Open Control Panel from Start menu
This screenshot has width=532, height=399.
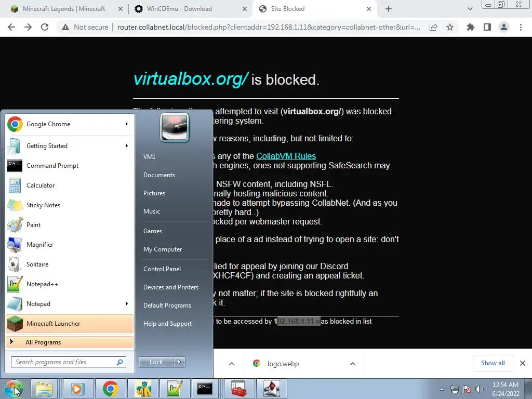[162, 269]
